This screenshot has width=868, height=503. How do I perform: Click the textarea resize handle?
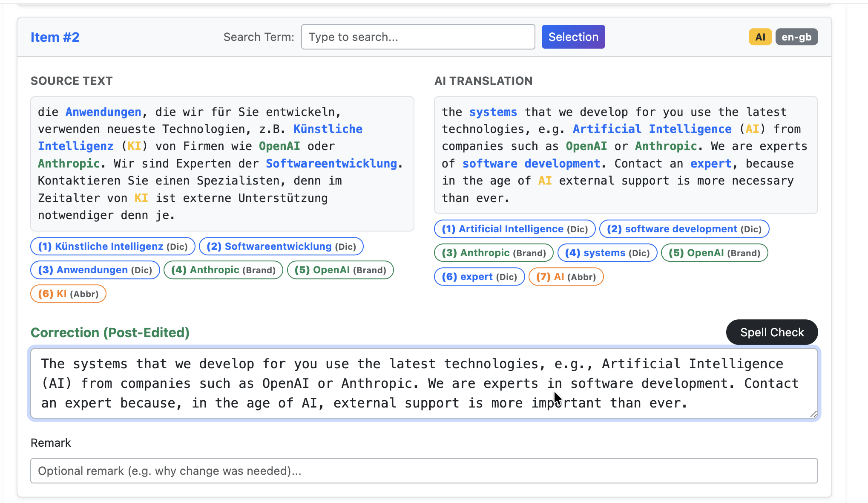click(x=813, y=414)
